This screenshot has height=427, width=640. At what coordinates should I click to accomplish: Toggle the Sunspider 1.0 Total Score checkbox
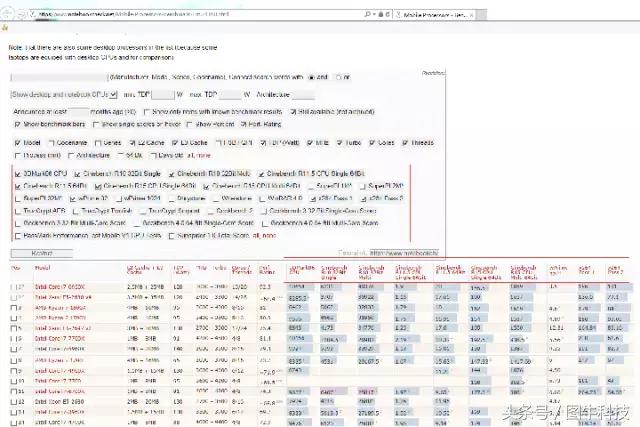coord(171,236)
